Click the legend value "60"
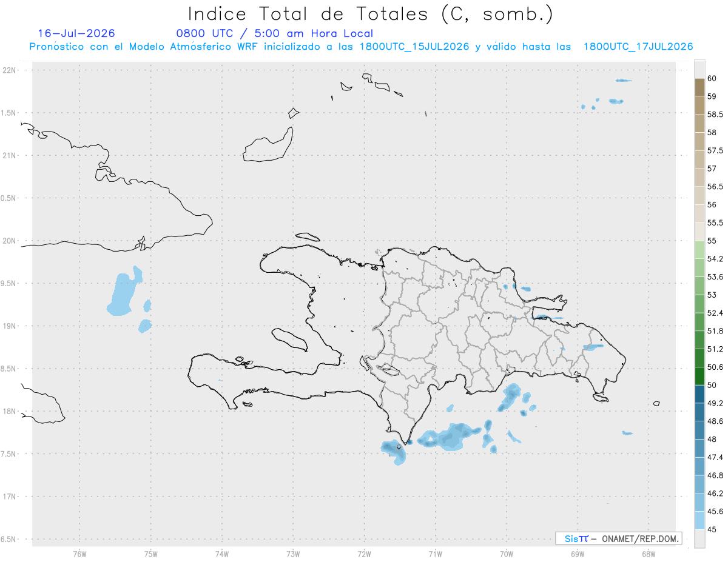728x562 pixels. click(x=712, y=78)
